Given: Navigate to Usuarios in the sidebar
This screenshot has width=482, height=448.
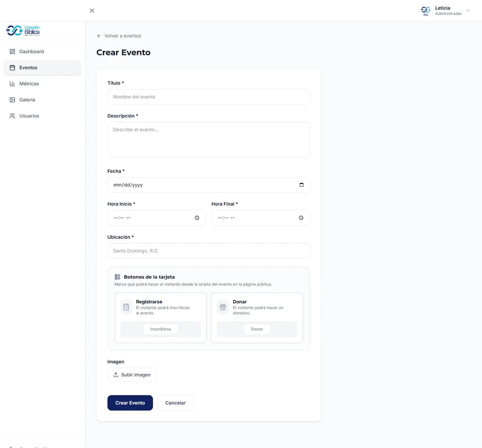Looking at the screenshot, I should [x=43, y=116].
